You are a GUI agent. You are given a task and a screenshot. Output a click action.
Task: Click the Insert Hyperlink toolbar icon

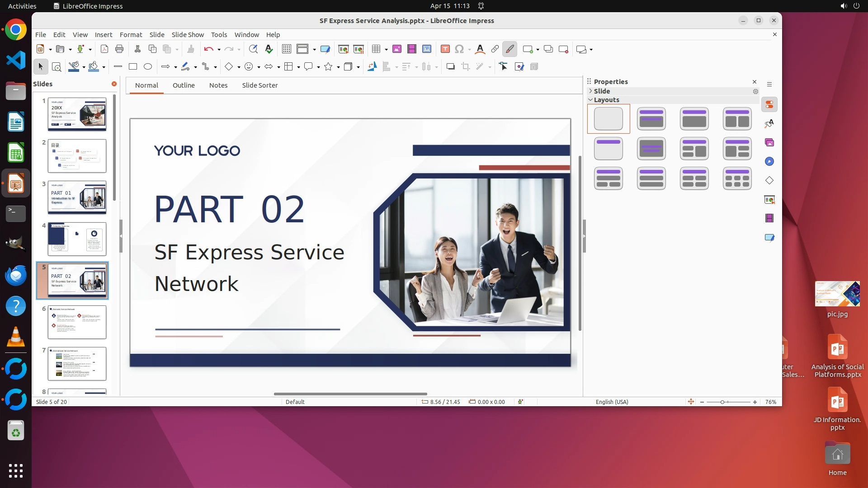point(495,49)
